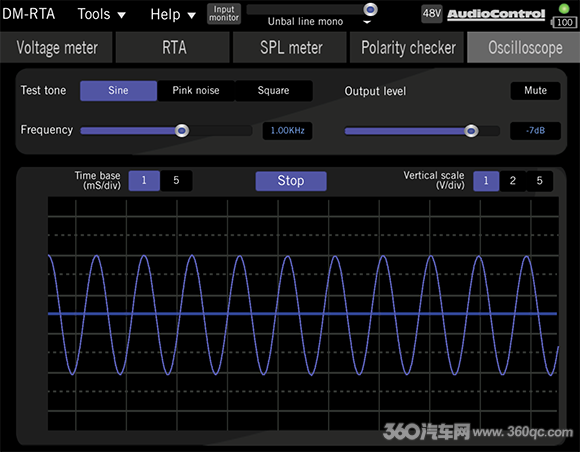Screen dimensions: 580x452
Task: Switch to the RTA tab
Action: point(173,48)
